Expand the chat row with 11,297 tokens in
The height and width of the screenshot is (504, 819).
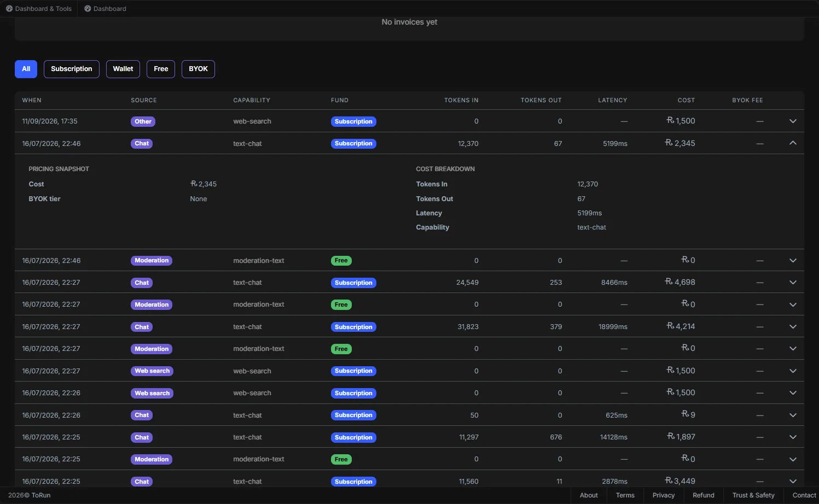[793, 437]
